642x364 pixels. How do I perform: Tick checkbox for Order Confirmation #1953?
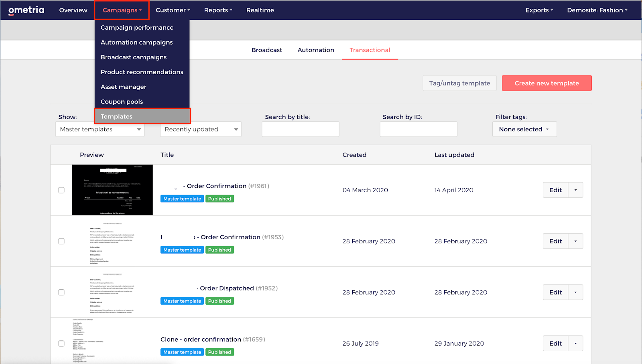coord(61,241)
